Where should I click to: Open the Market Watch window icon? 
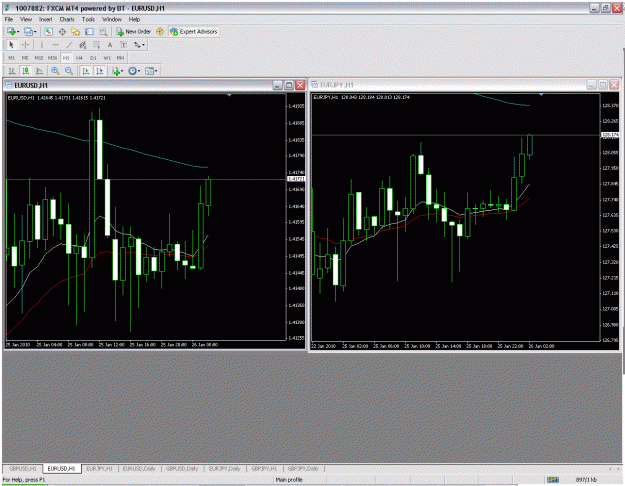pos(48,31)
